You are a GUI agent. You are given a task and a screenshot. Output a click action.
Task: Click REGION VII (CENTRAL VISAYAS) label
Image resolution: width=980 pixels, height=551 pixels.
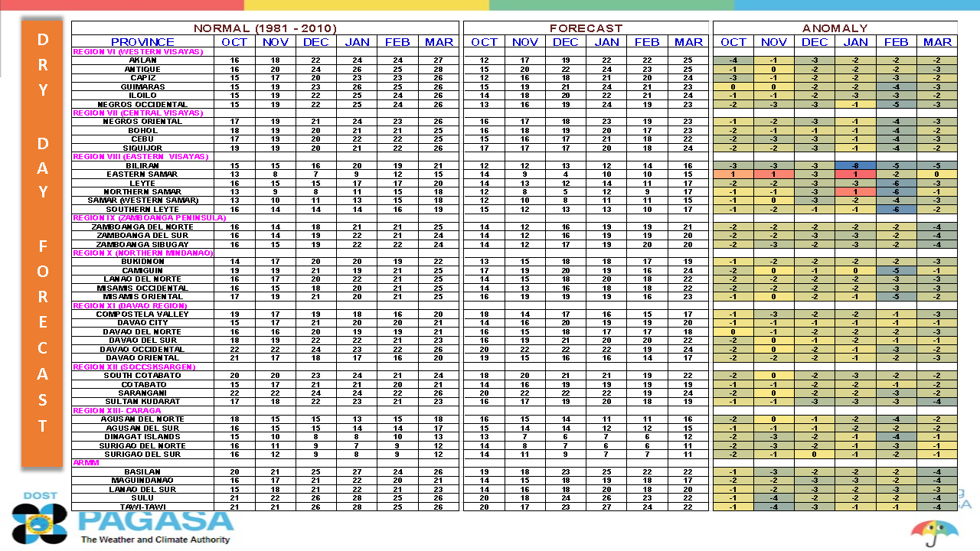point(138,112)
